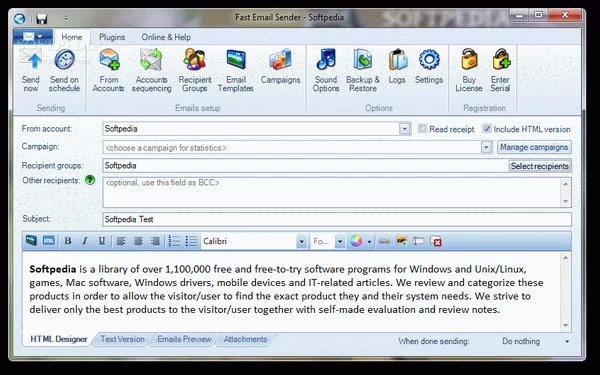Click the green help icon beside Other recipients
The image size is (600, 375).
[90, 180]
